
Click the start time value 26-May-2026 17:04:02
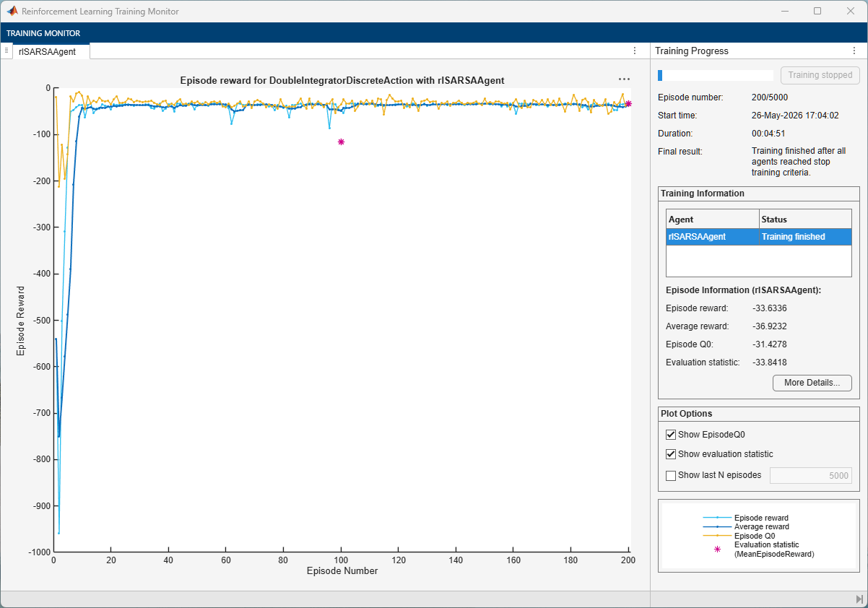coord(795,115)
